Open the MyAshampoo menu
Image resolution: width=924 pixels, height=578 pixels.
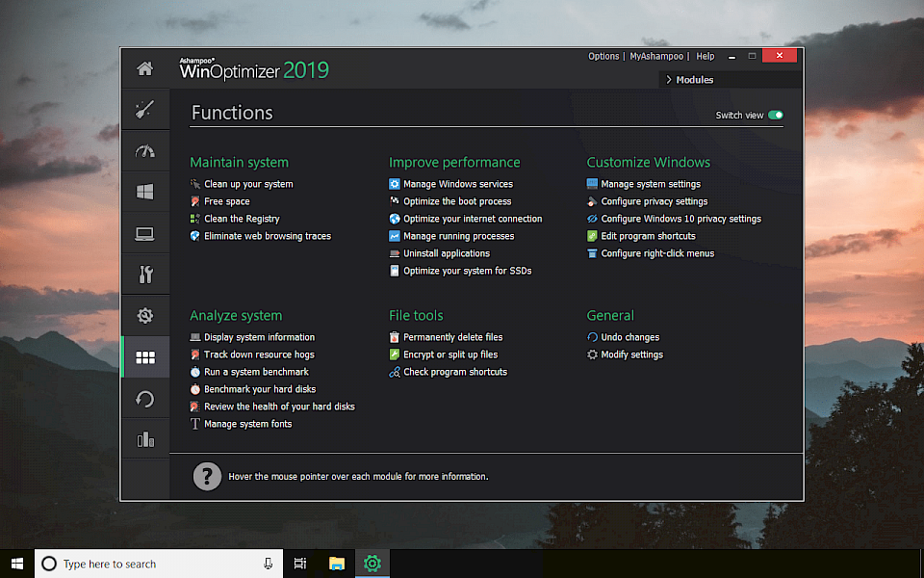(x=656, y=56)
